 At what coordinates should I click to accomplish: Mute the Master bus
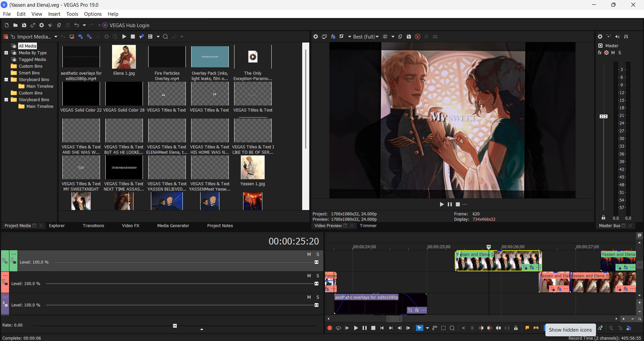613,53
